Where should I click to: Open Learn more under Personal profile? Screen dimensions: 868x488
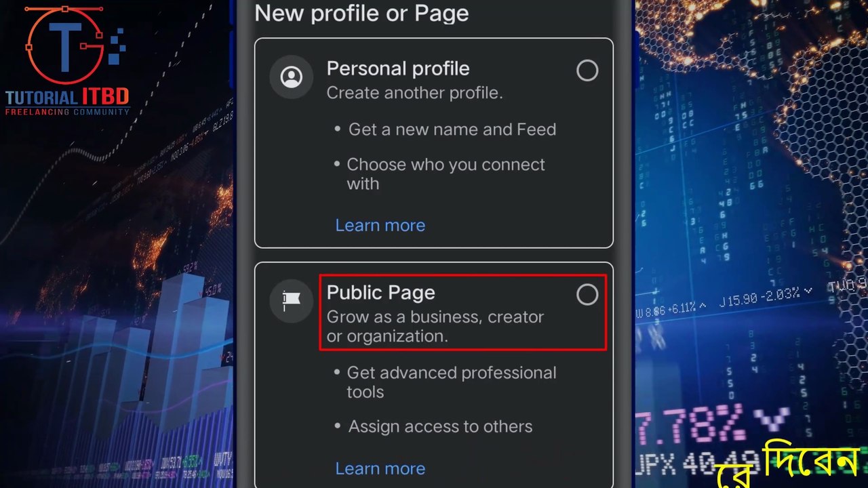tap(380, 225)
